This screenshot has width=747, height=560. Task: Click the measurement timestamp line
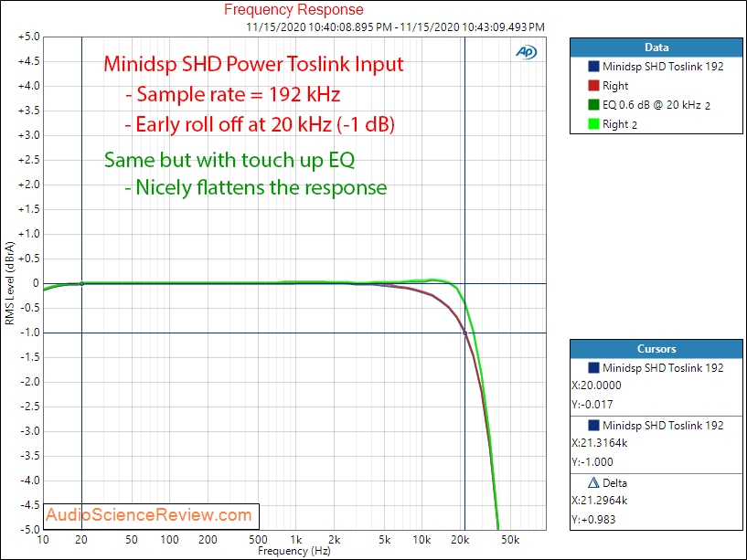coord(395,27)
